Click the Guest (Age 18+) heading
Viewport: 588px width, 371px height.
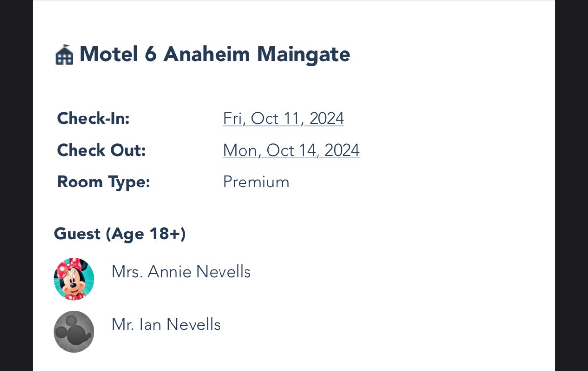tap(120, 234)
